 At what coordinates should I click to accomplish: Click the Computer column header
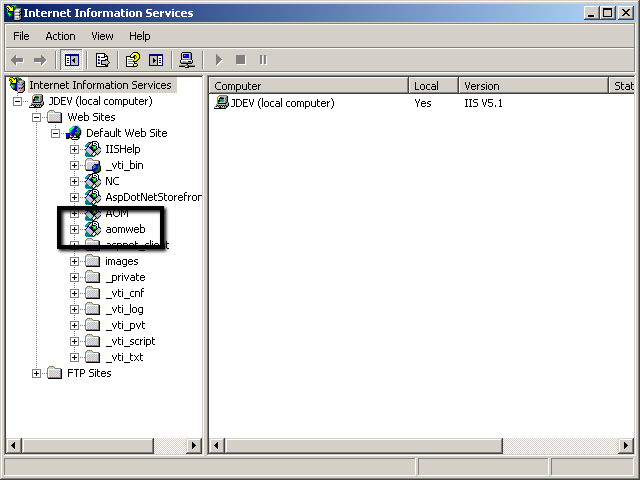308,86
